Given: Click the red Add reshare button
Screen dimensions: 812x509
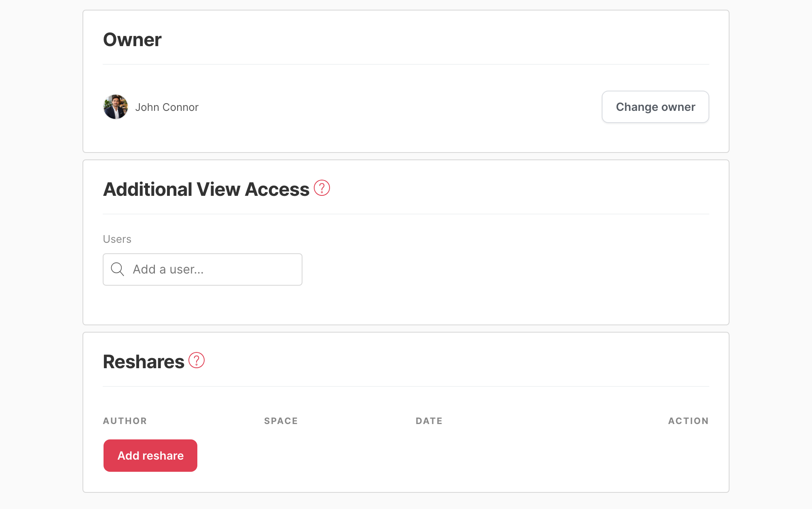Looking at the screenshot, I should [150, 456].
